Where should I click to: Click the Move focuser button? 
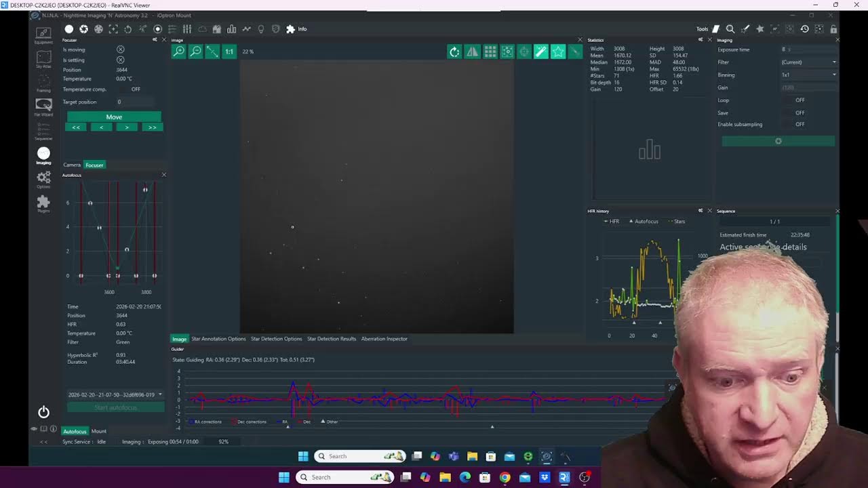pos(114,117)
